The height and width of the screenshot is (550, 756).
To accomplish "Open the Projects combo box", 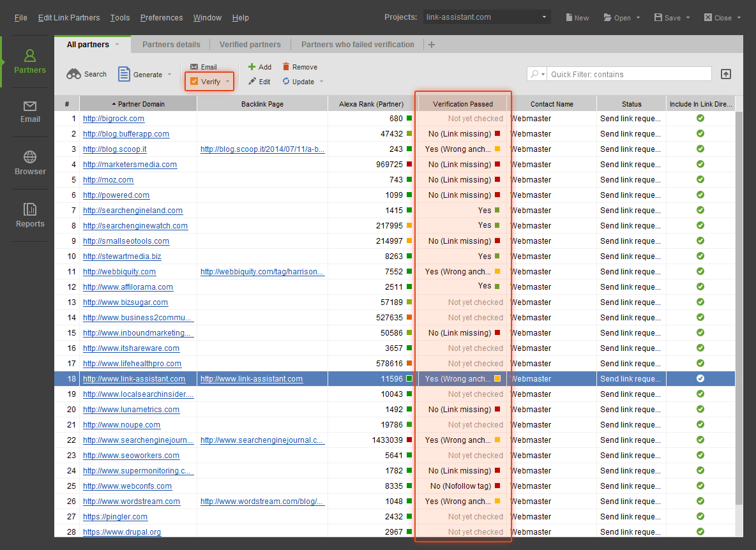I will tap(487, 17).
